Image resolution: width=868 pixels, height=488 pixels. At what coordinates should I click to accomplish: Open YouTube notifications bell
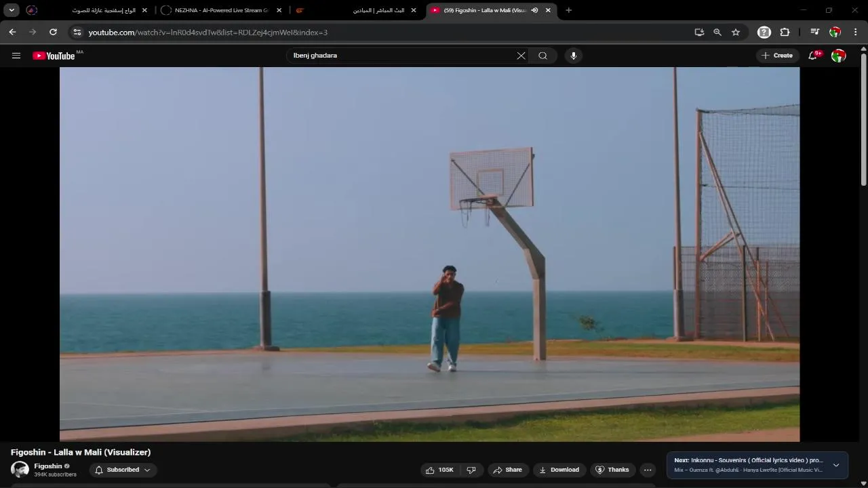click(813, 56)
